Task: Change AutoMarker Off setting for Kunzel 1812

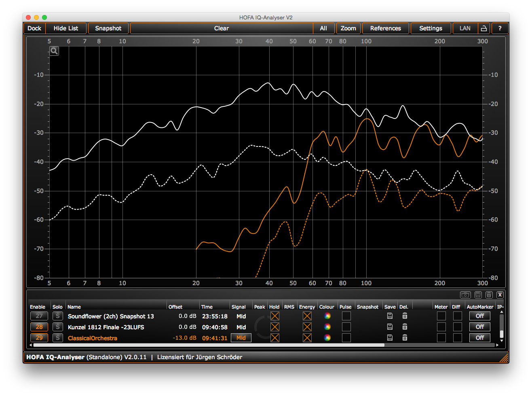Action: [x=479, y=327]
